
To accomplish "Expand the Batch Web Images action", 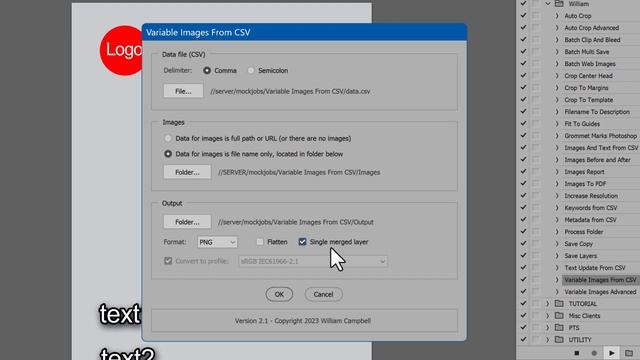I will (557, 64).
